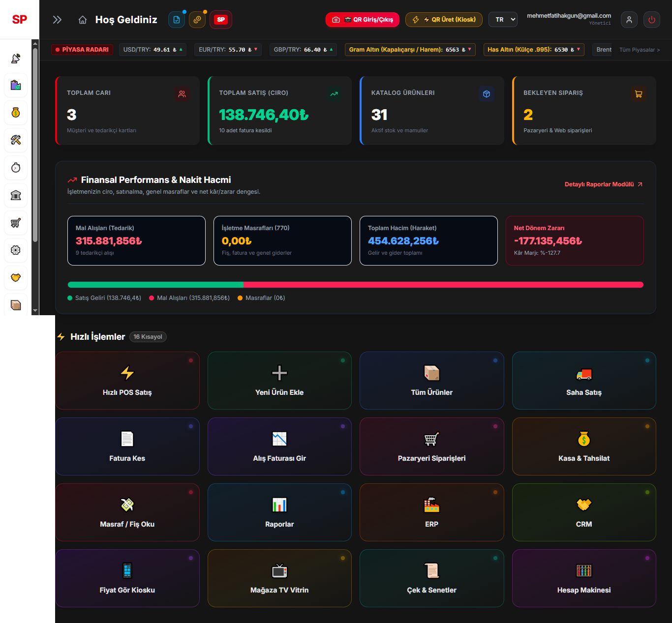Click the sidebar scrollbar down arrow
The height and width of the screenshot is (623, 672).
coord(35,311)
